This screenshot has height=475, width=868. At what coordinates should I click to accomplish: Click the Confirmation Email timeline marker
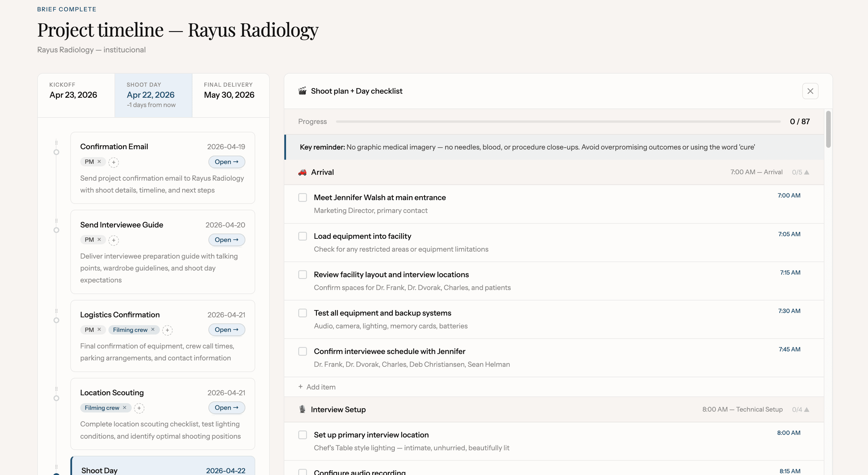click(56, 152)
